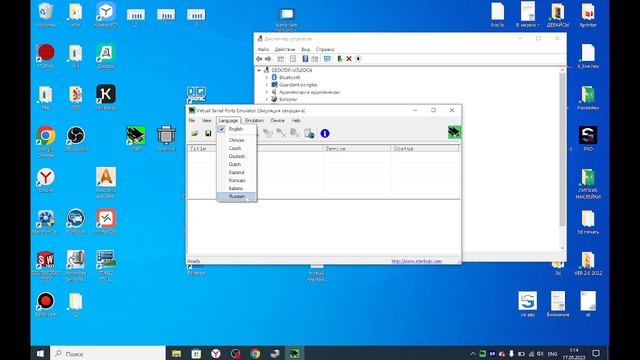Click the round down-arrow icon in Device Manager toolbar
This screenshot has height=360, width=640.
(x=358, y=59)
